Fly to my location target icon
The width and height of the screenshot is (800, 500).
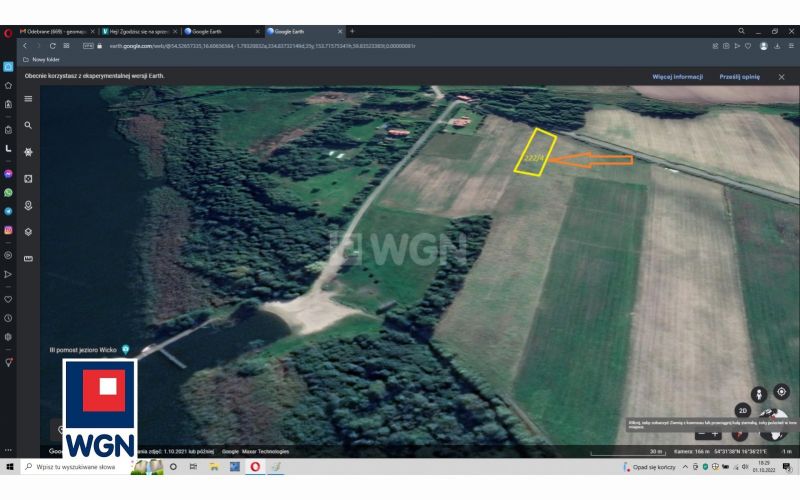[x=781, y=392]
